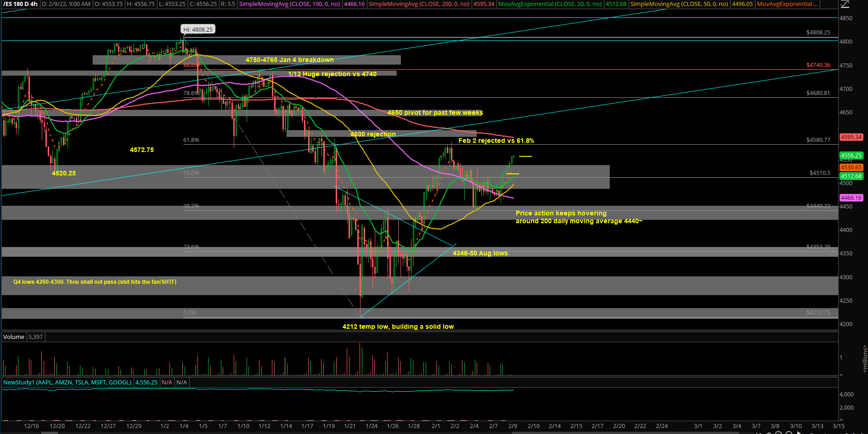Click the 3/15 date on the time axis

pos(838,426)
